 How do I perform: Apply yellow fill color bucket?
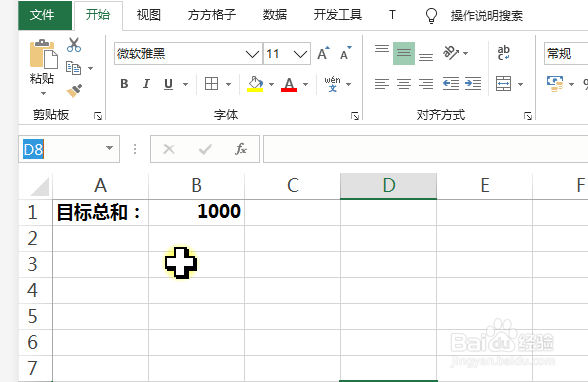click(x=255, y=84)
